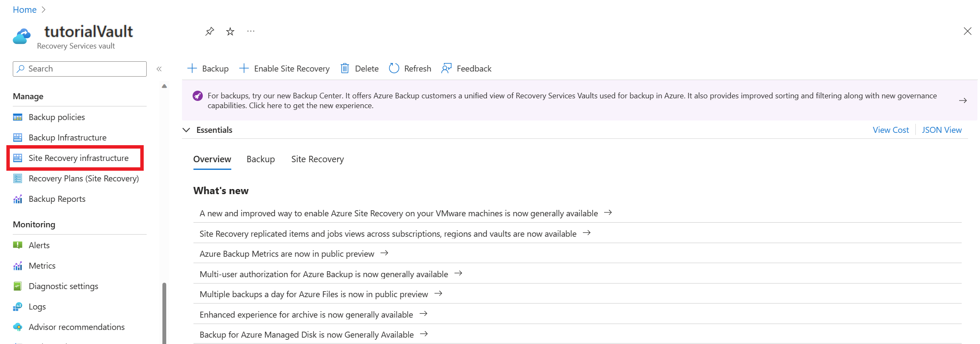
Task: Open Multi-user authorization announcement
Action: [331, 274]
